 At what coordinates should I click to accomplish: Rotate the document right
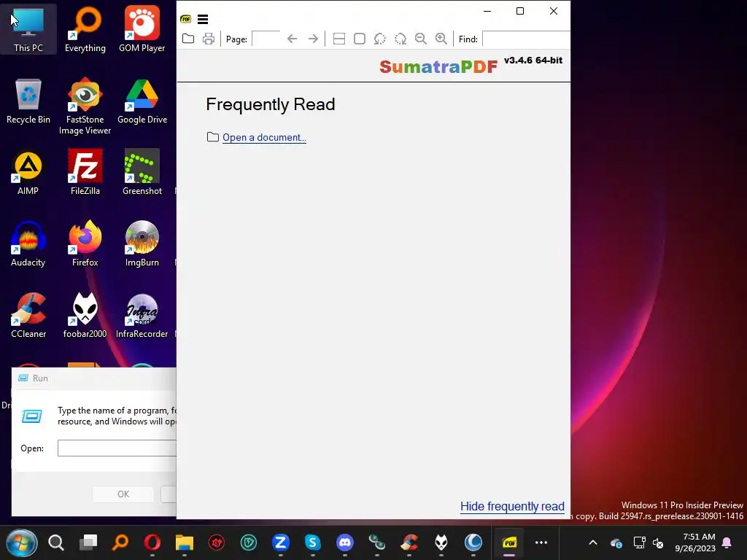(x=400, y=39)
